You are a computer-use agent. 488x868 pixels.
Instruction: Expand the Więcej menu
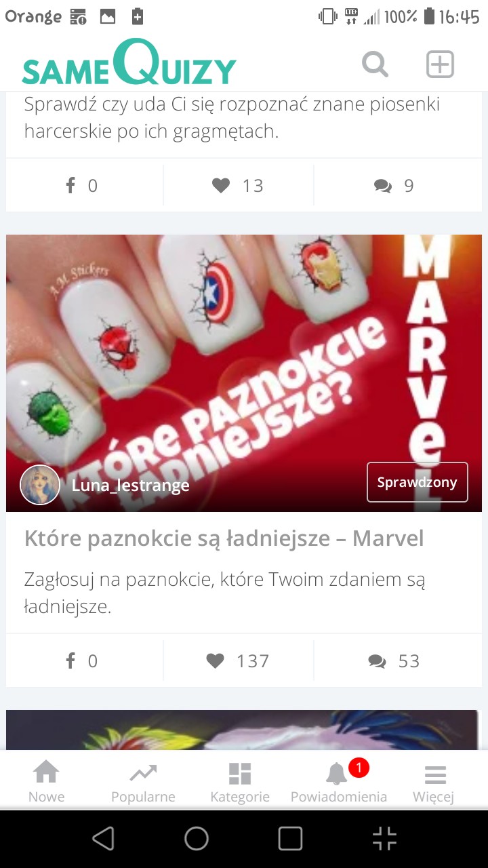coord(434,782)
